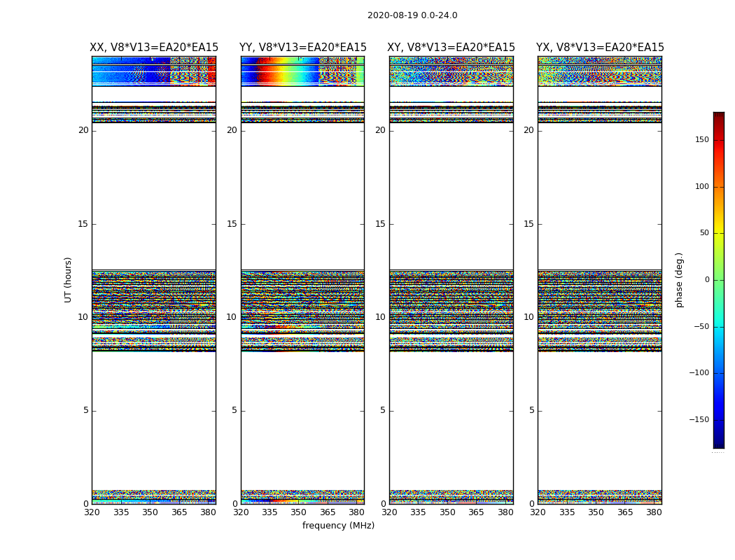The image size is (735, 560).
Task: Click the '20' UT tick of YY panel
Action: [232, 130]
